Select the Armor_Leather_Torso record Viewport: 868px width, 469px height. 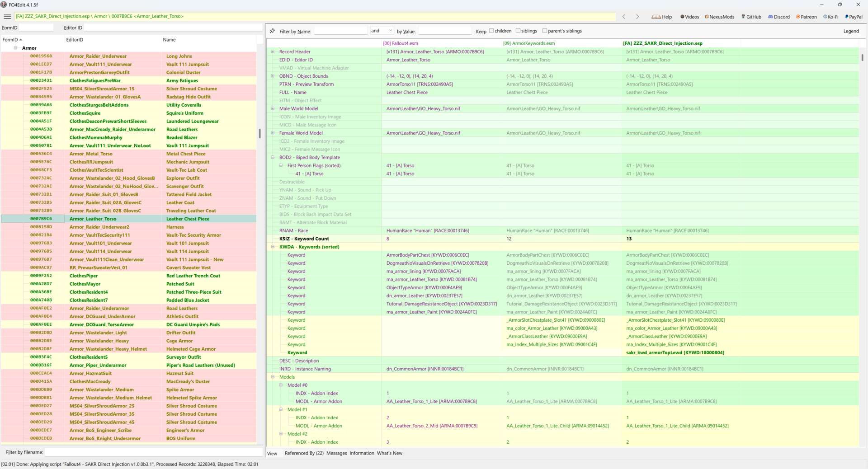pyautogui.click(x=128, y=219)
